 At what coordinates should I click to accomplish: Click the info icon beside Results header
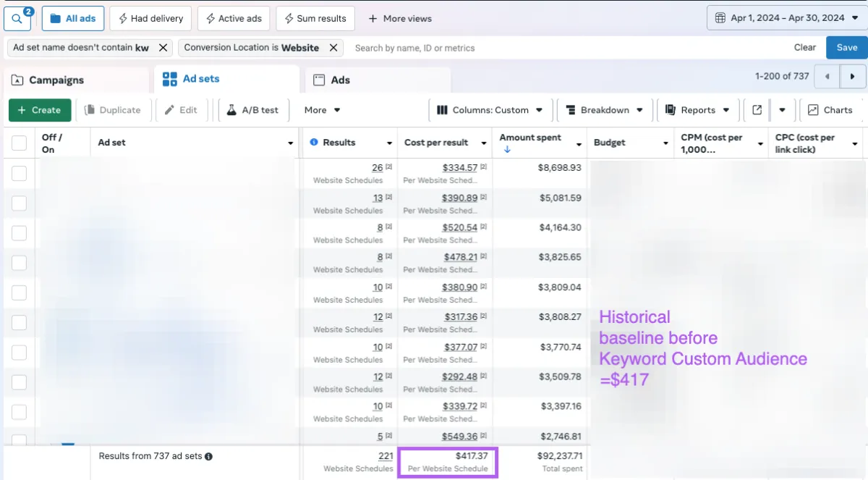tap(314, 143)
